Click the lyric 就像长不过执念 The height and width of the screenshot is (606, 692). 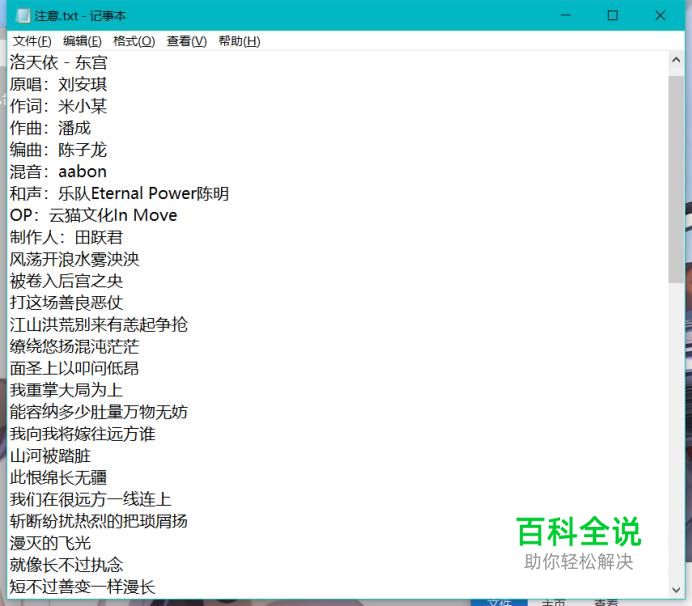coord(66,565)
